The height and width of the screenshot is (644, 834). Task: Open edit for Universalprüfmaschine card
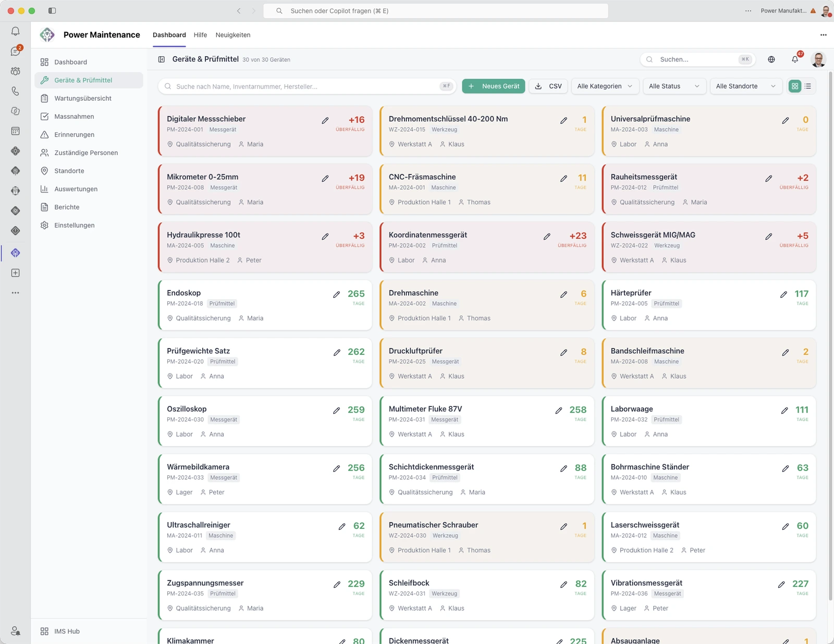[x=786, y=120]
